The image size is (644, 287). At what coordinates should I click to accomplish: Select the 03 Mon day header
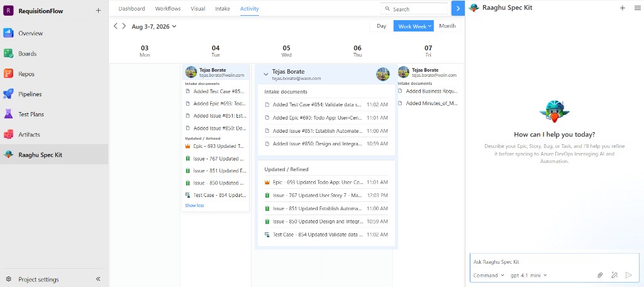click(x=145, y=51)
